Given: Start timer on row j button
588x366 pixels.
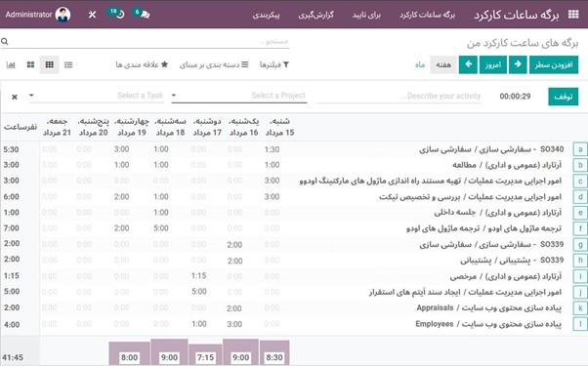Looking at the screenshot, I should [580, 292].
